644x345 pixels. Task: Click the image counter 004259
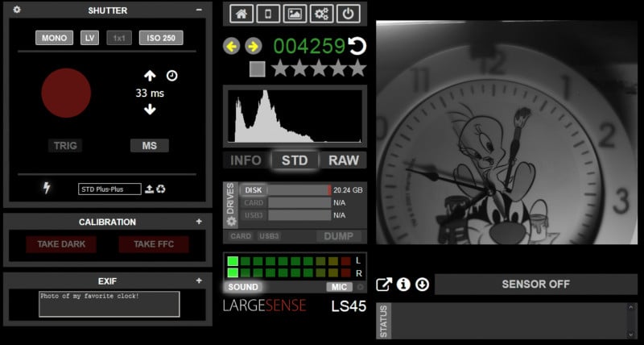point(309,47)
